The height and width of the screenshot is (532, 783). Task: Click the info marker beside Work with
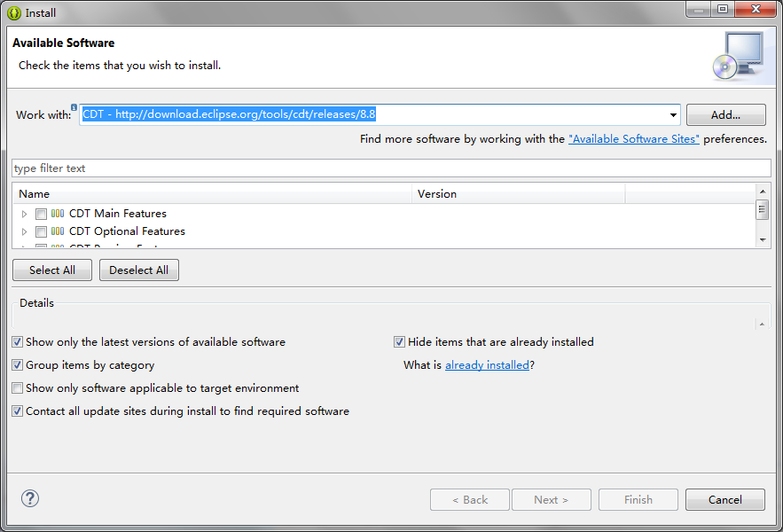coord(74,107)
